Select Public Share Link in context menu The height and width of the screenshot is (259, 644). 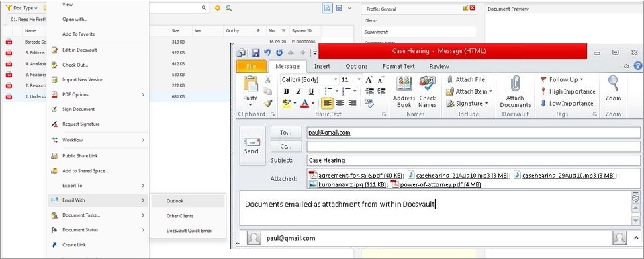98,156
